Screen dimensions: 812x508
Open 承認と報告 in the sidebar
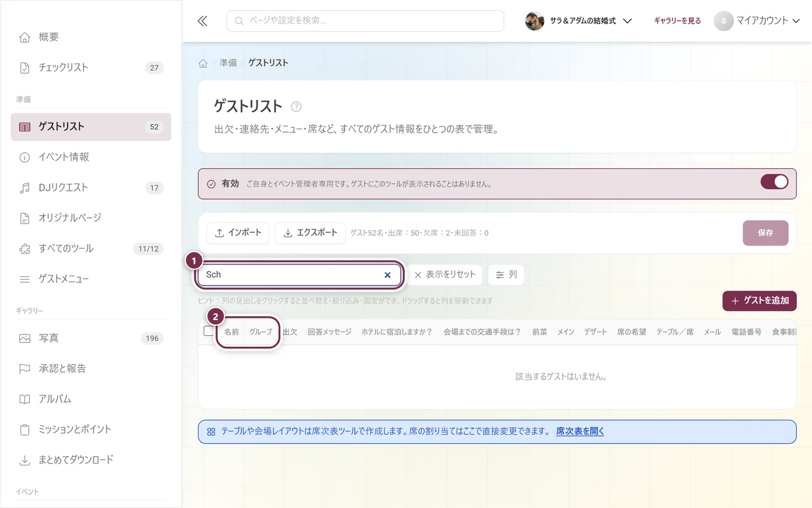tap(91, 369)
